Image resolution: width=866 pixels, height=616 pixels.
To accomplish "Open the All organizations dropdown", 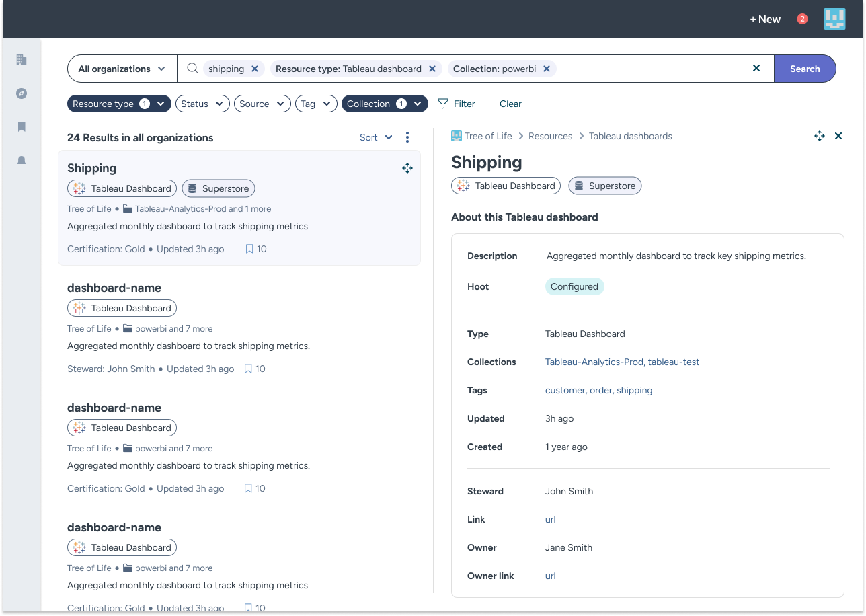I will [x=121, y=69].
